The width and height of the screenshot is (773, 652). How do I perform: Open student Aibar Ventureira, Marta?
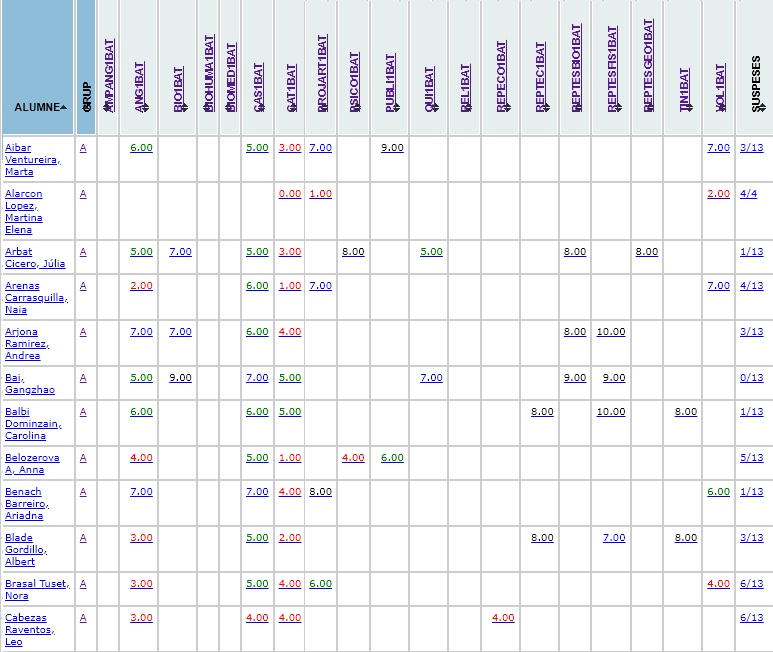point(33,160)
